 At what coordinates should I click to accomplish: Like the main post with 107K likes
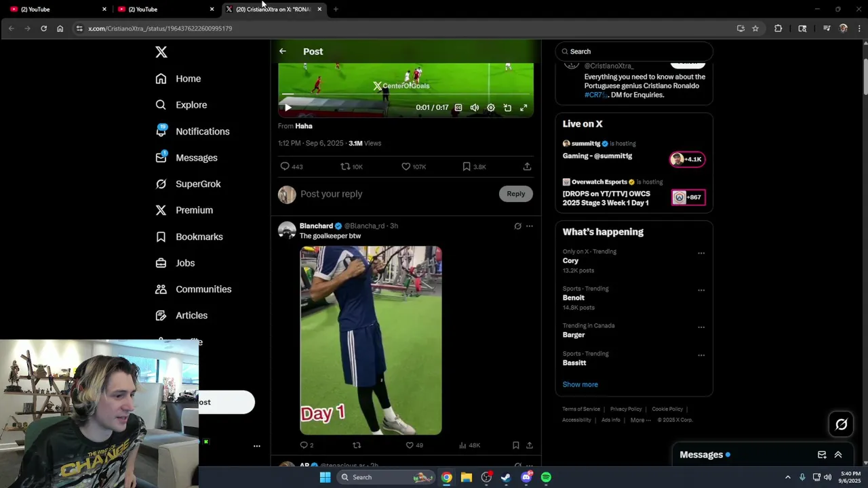(413, 167)
